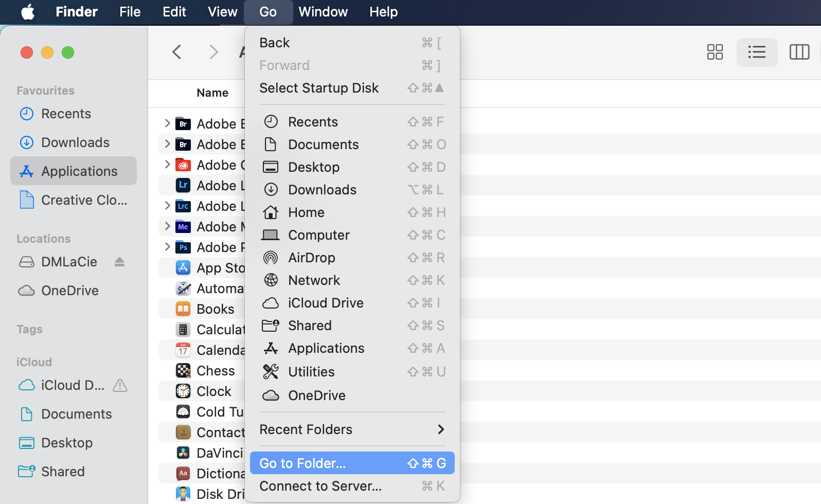The width and height of the screenshot is (821, 504).
Task: Choose Recents in the Go menu
Action: tap(352, 122)
